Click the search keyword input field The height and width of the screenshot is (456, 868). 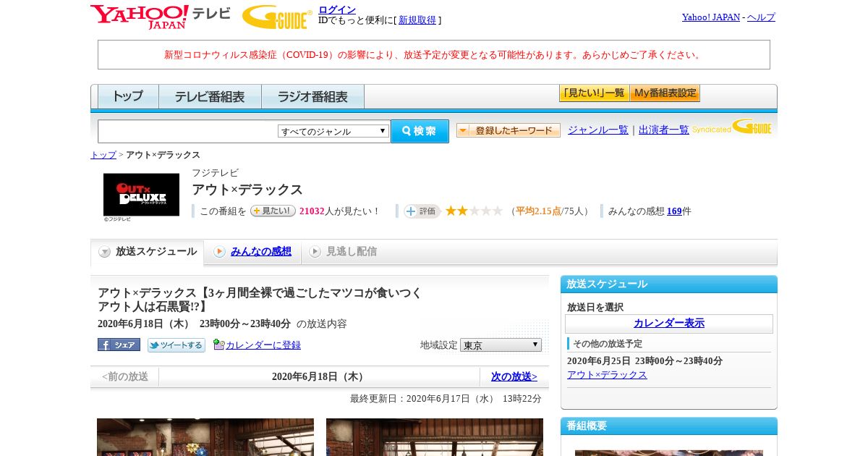click(188, 131)
